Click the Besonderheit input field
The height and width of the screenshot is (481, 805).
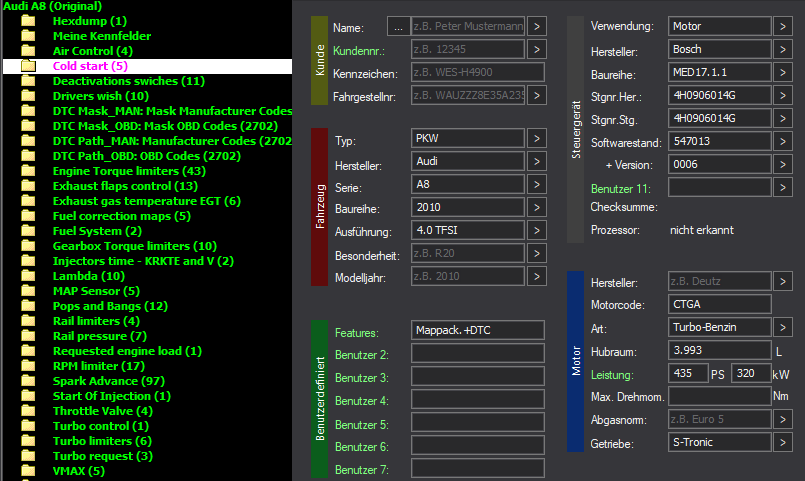[x=468, y=253]
